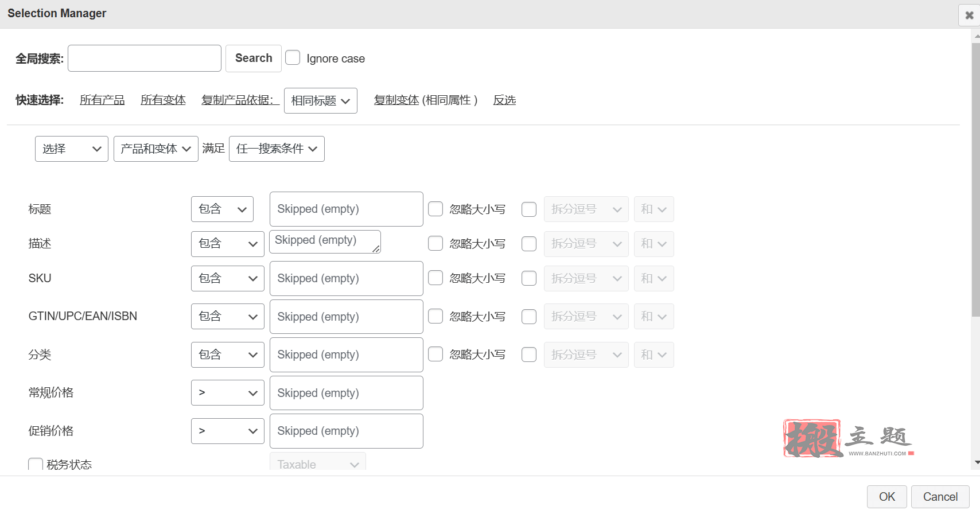980x518 pixels.
Task: Click OK to confirm the selection
Action: [x=887, y=497]
